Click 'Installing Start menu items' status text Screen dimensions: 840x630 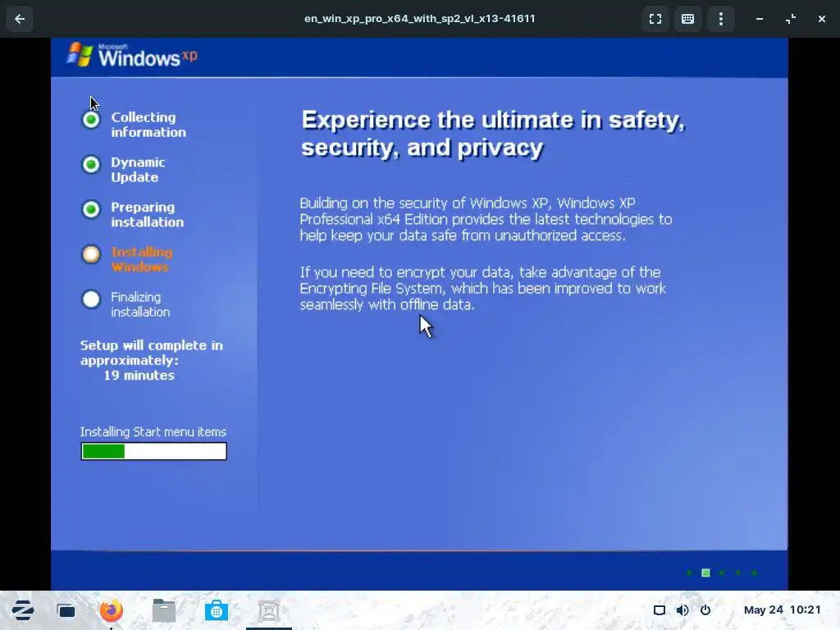click(153, 431)
